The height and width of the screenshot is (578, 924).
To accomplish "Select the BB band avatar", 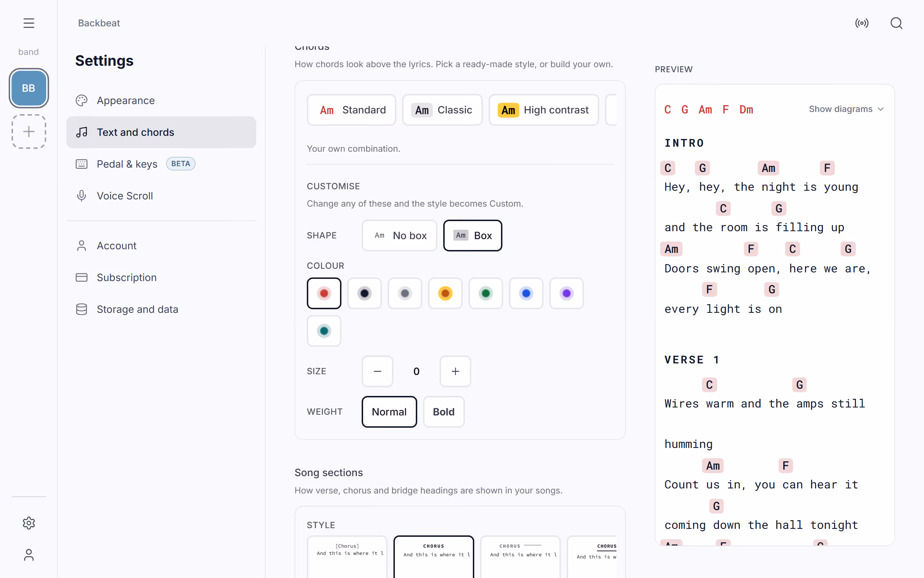I will point(29,88).
